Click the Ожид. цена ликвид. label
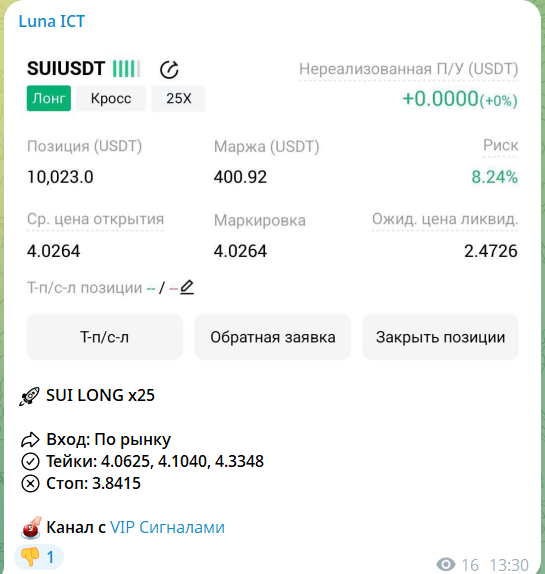 pyautogui.click(x=445, y=219)
